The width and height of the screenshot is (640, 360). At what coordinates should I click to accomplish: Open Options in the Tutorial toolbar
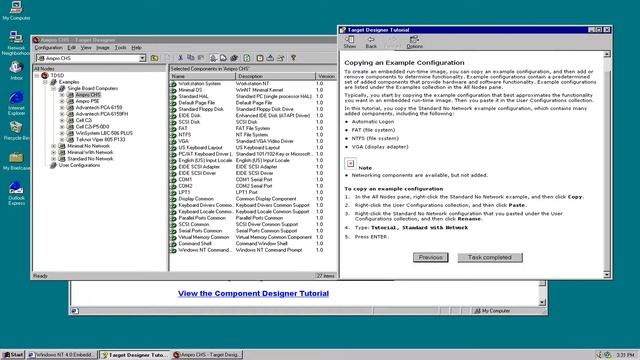coord(414,42)
